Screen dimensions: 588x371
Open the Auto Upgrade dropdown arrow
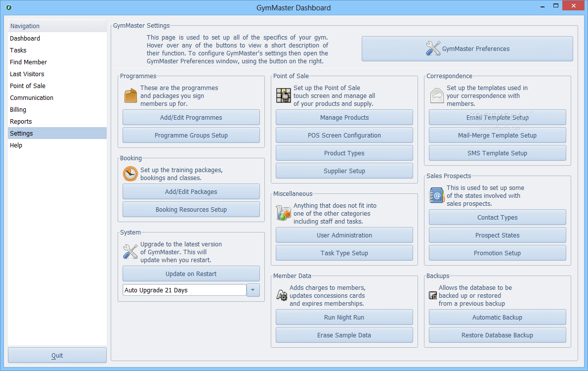pyautogui.click(x=253, y=290)
